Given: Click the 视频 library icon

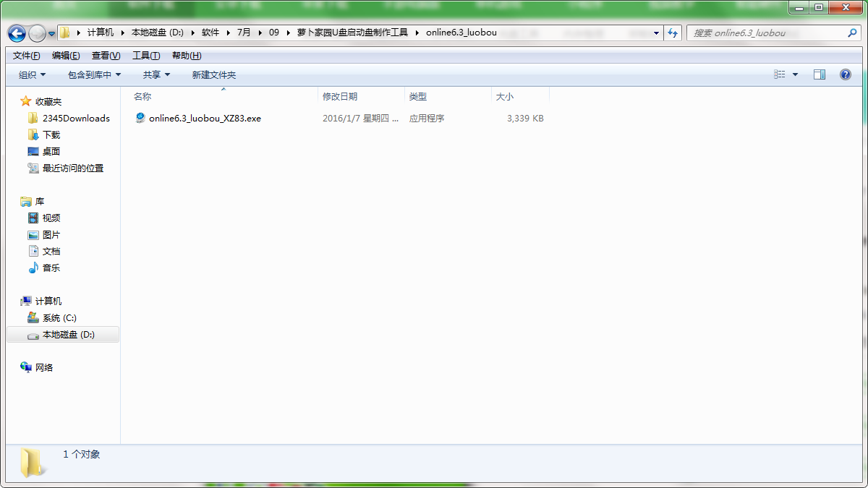Looking at the screenshot, I should [33, 218].
